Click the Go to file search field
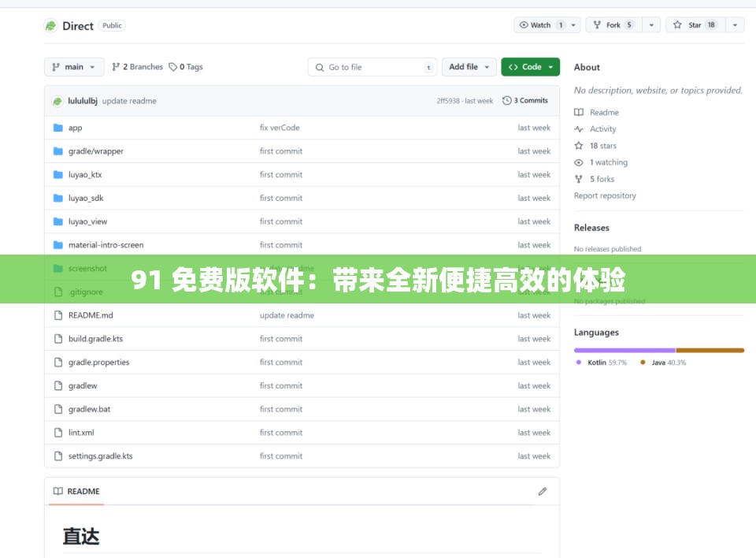 372,67
